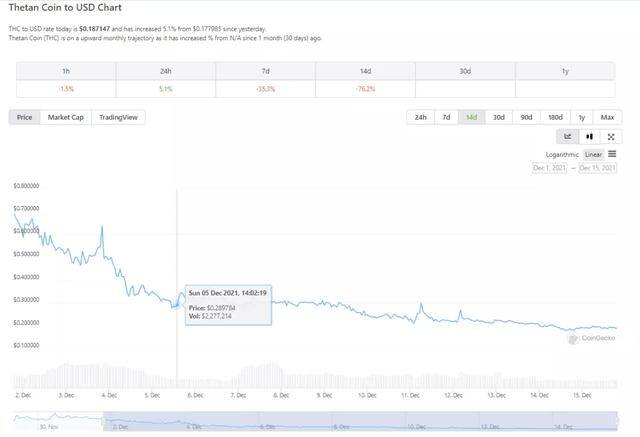The width and height of the screenshot is (640, 437).
Task: Switch to Linear scale
Action: tap(593, 155)
